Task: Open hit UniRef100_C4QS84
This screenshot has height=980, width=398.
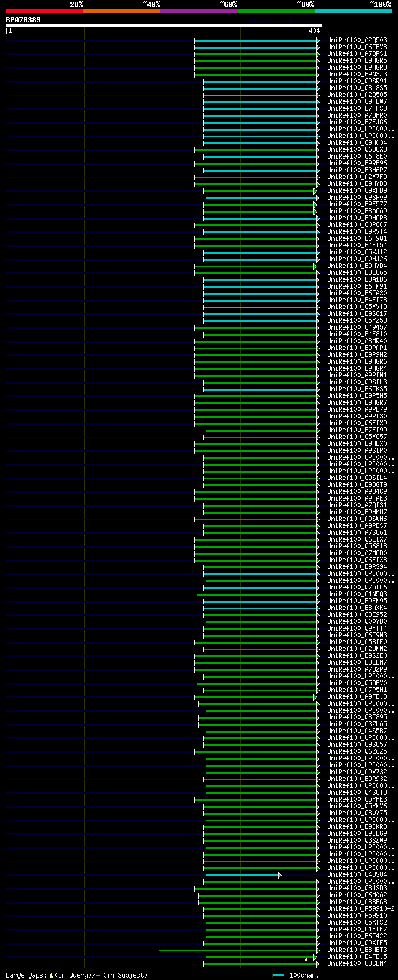Action: click(357, 874)
